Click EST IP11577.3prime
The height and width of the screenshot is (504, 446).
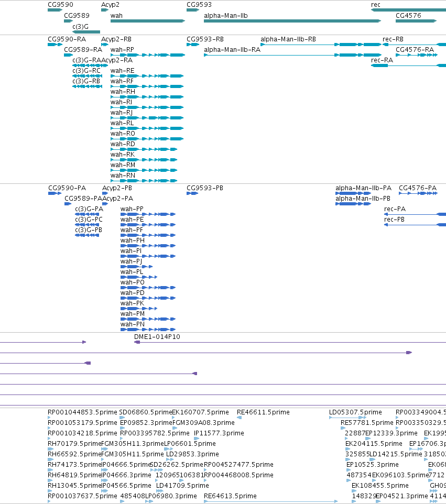click(219, 433)
